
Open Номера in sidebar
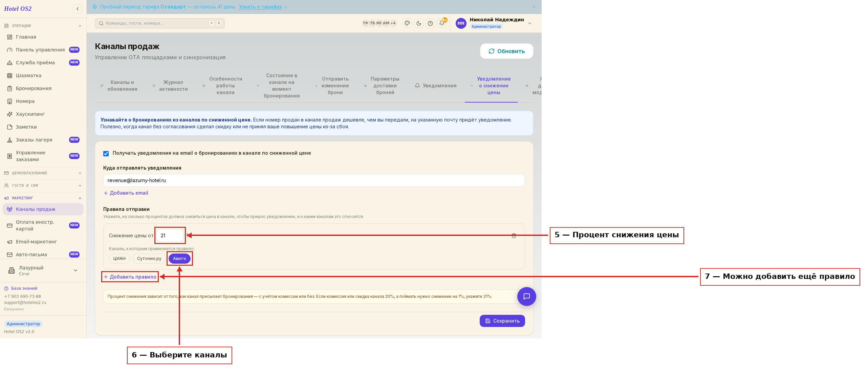pyautogui.click(x=43, y=101)
